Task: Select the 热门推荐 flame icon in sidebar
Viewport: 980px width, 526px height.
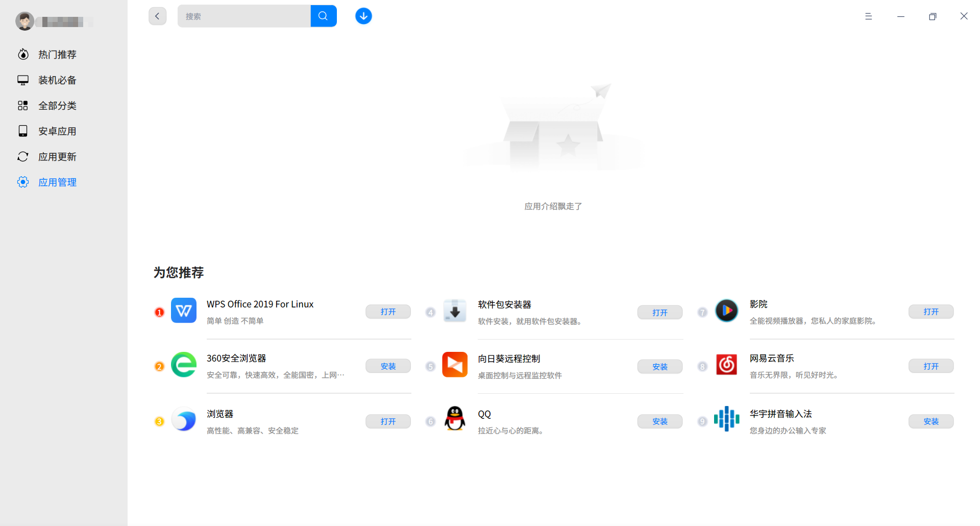Action: tap(23, 54)
